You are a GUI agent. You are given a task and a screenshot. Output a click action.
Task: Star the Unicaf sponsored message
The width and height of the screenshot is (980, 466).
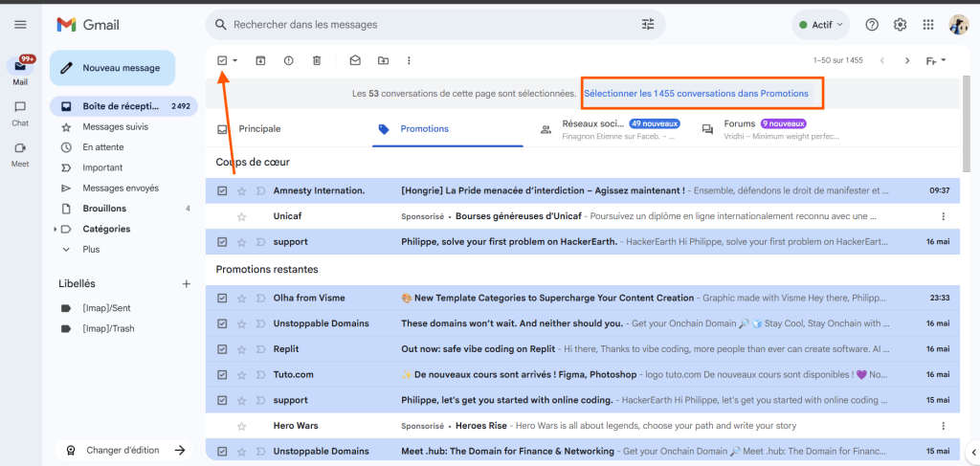[x=242, y=217]
